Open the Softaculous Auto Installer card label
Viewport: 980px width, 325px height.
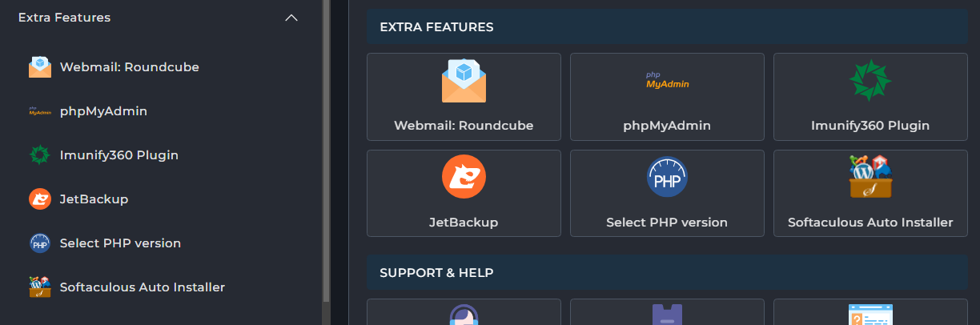[870, 223]
